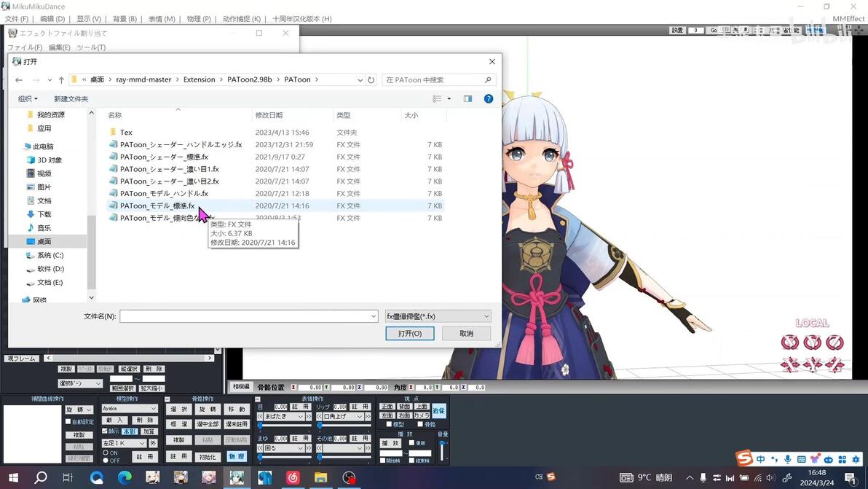Open the dialog help question-mark icon
Screen dimensions: 868x489
(488, 98)
